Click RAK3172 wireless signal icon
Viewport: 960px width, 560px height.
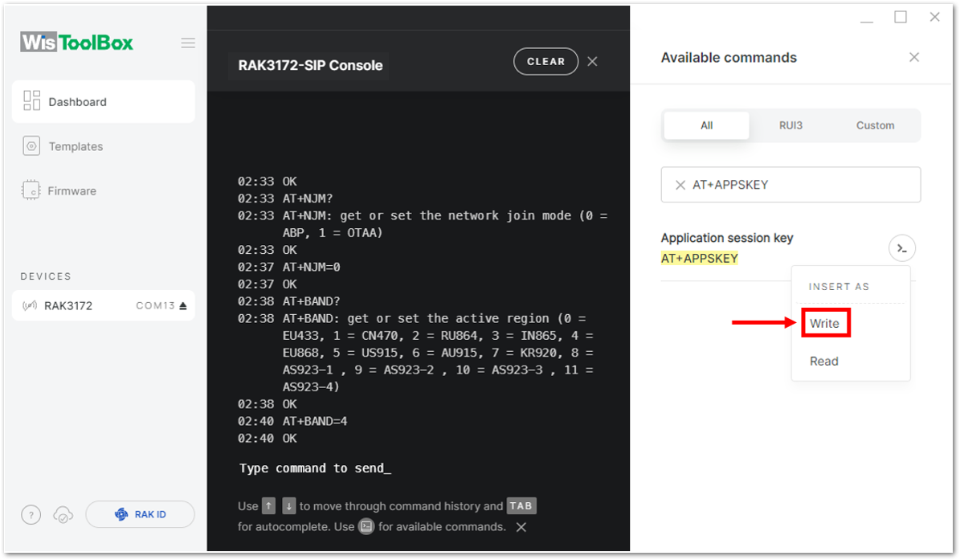click(x=30, y=305)
